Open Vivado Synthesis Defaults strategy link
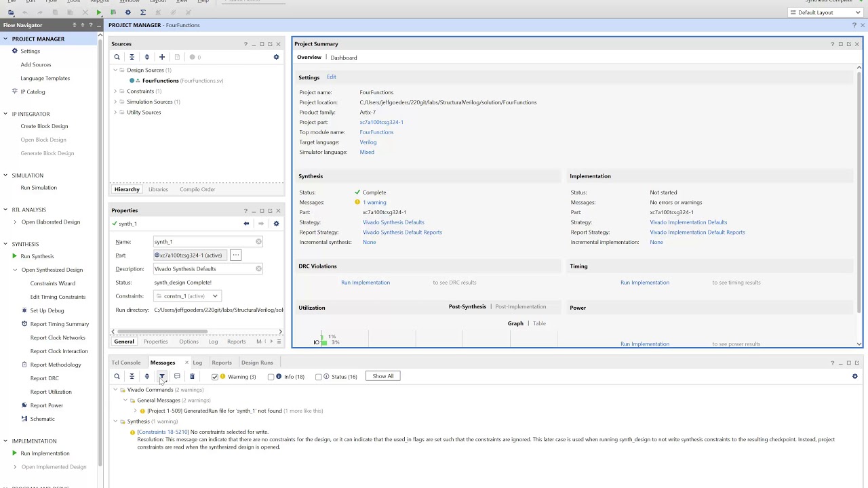 point(393,222)
